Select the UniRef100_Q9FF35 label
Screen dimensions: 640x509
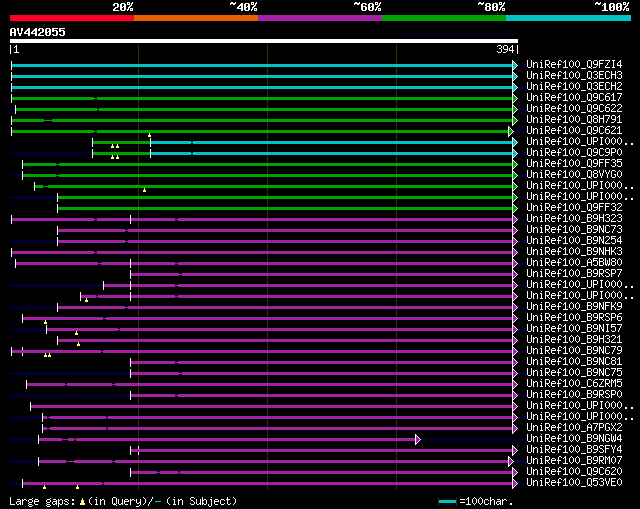pos(574,163)
